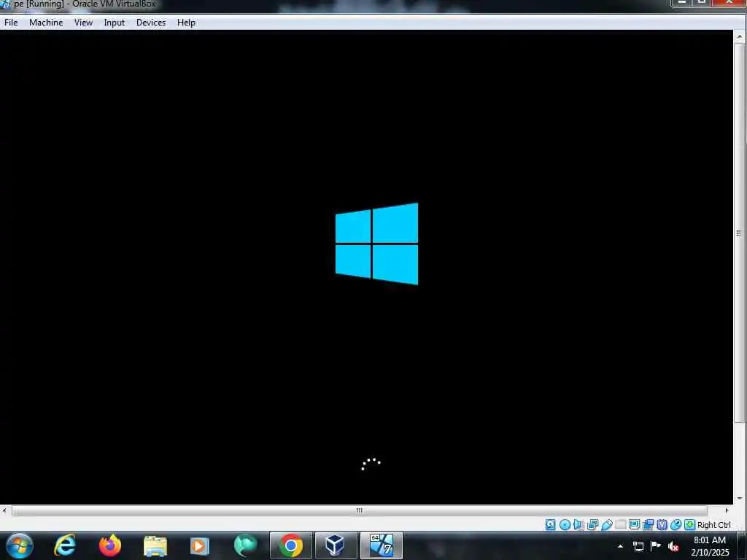Screen dimensions: 747x560
Task: Launch Internet Explorer from taskbar
Action: pyautogui.click(x=64, y=545)
